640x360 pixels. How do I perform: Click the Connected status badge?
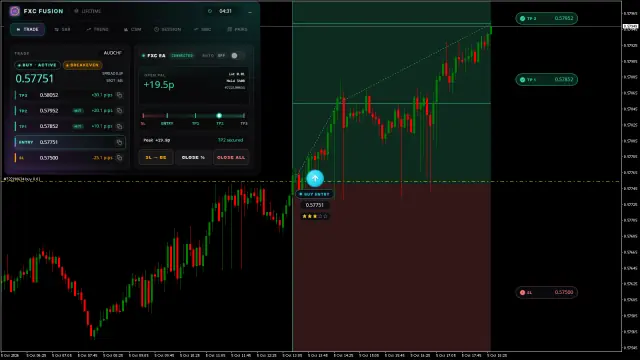click(182, 56)
